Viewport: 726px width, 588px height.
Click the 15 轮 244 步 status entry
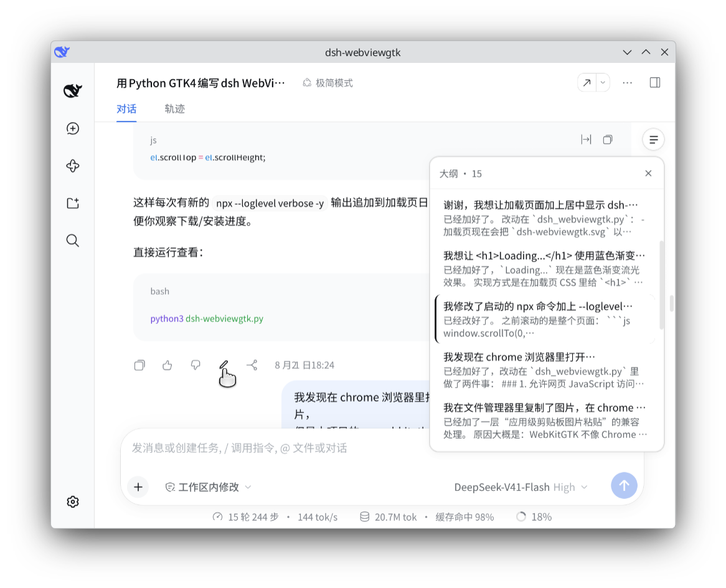246,517
